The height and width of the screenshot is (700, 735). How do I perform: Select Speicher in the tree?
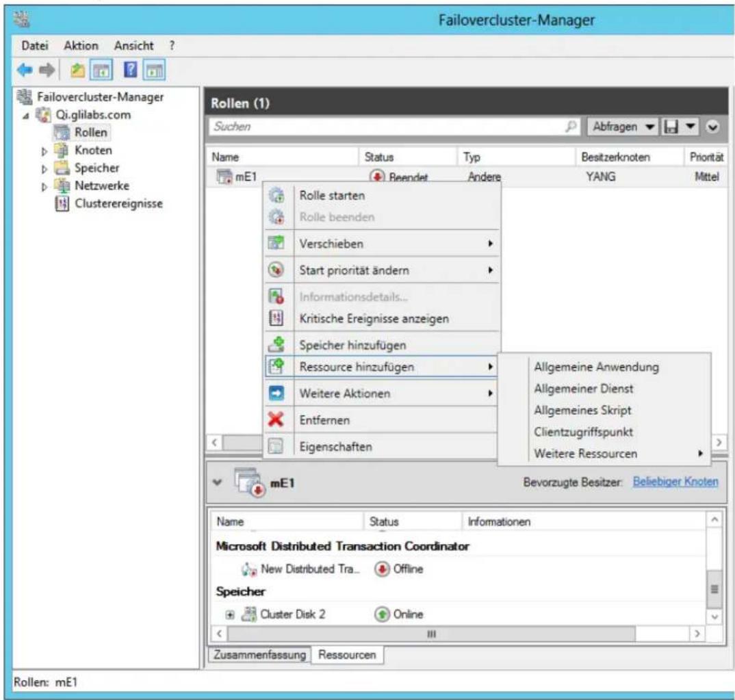(97, 168)
